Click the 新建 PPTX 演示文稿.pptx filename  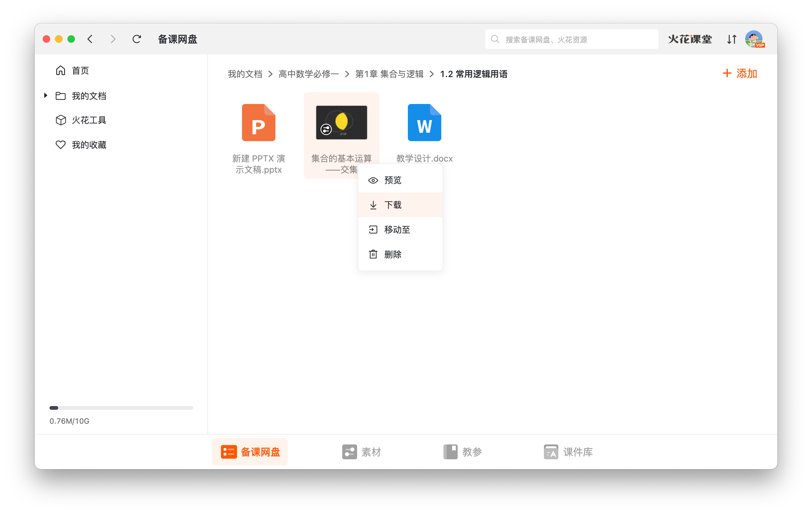click(259, 164)
